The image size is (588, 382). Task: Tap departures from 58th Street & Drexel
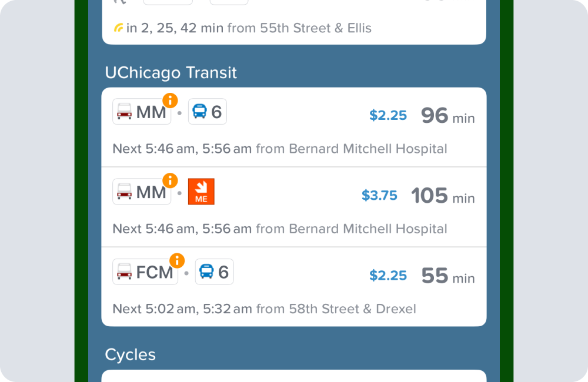click(265, 309)
